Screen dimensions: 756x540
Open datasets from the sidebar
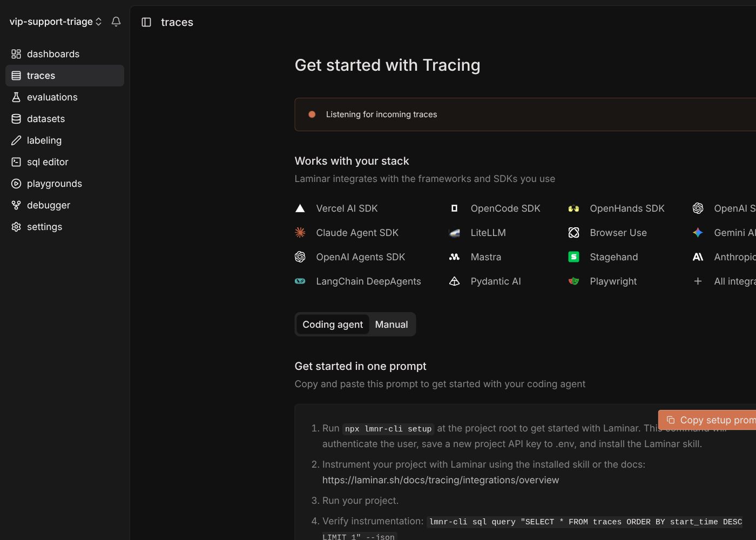pos(65,119)
